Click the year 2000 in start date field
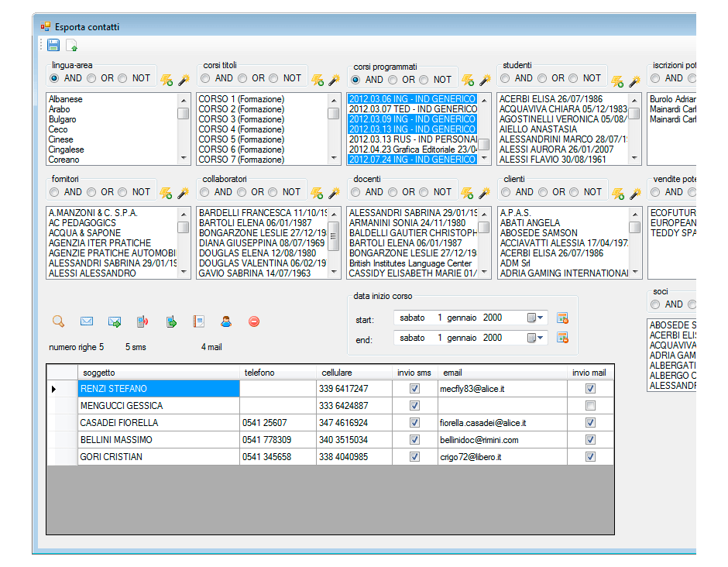728x567 pixels. coord(492,318)
